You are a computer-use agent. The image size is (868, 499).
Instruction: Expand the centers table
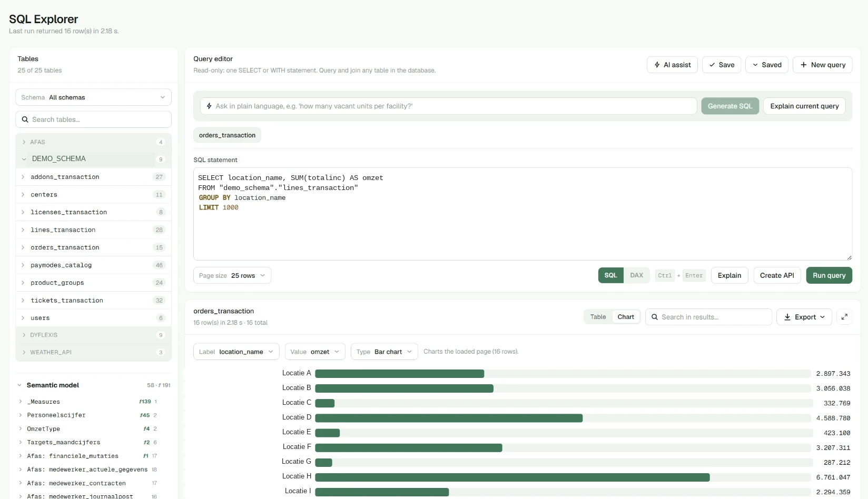(x=93, y=195)
